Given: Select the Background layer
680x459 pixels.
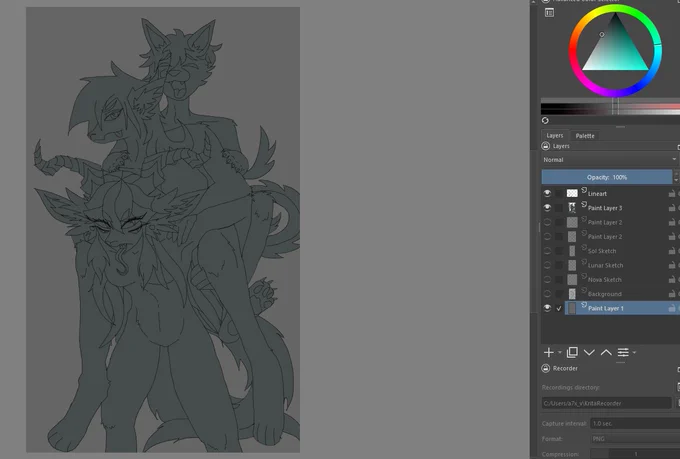Looking at the screenshot, I should pyautogui.click(x=605, y=294).
